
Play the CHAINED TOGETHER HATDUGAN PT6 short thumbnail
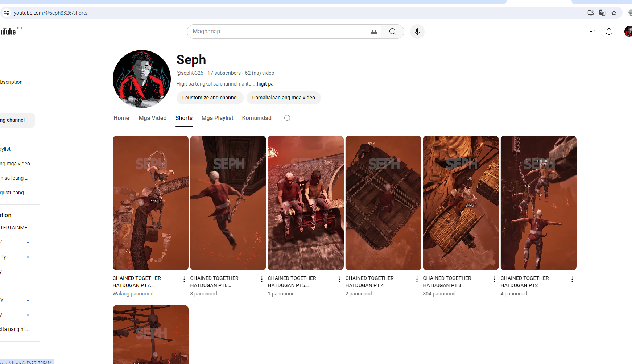click(x=228, y=203)
